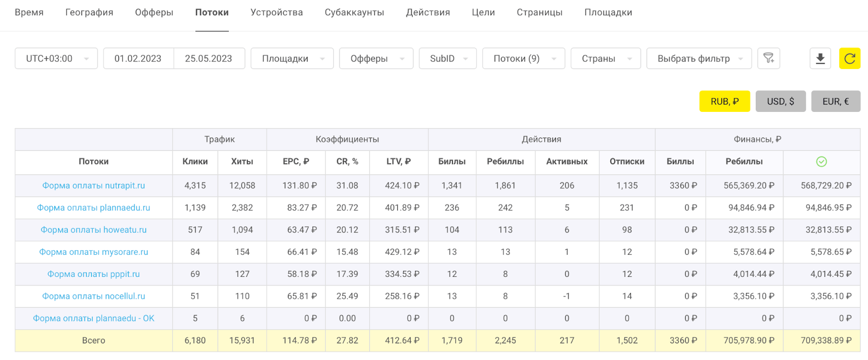Image resolution: width=868 pixels, height=360 pixels.
Task: Open Форма оплаты pppit.ru link
Action: coord(94,274)
